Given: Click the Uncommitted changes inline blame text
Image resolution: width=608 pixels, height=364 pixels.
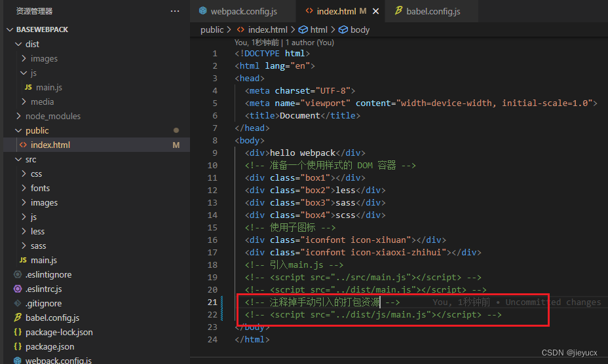Looking at the screenshot, I should click(x=553, y=302).
